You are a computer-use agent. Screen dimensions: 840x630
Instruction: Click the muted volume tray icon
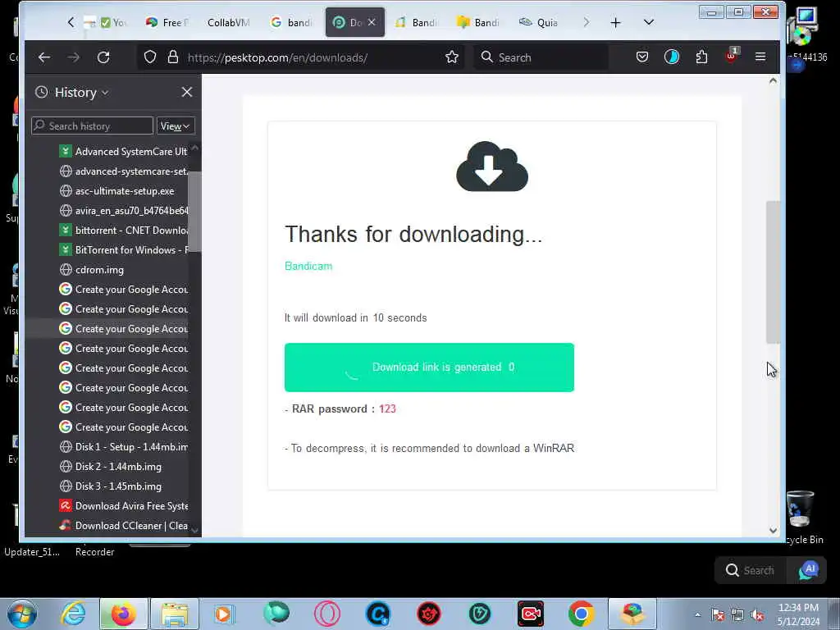click(x=757, y=615)
